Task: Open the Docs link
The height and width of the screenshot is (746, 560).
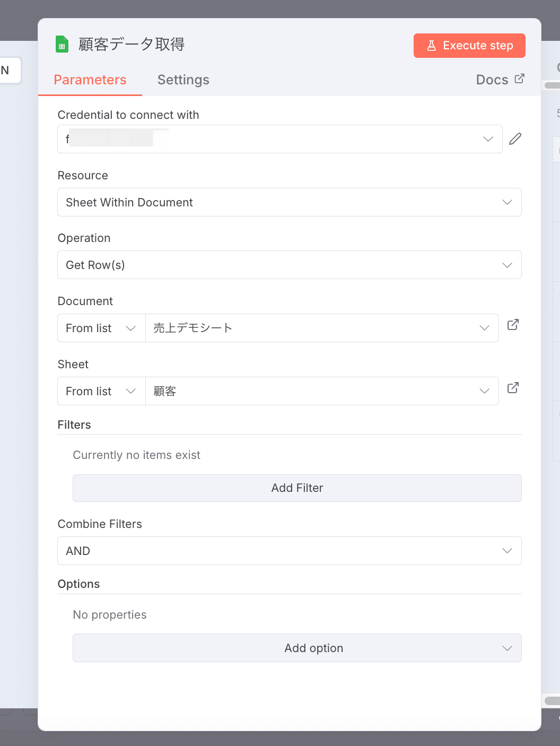Action: [x=492, y=80]
